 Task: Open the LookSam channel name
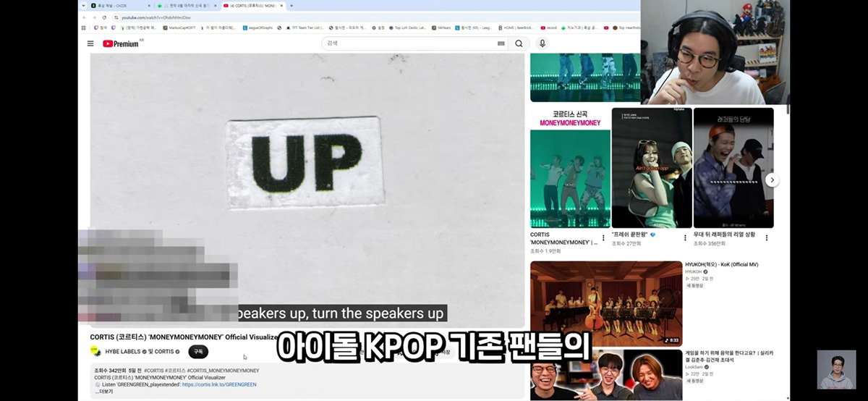pyautogui.click(x=694, y=368)
